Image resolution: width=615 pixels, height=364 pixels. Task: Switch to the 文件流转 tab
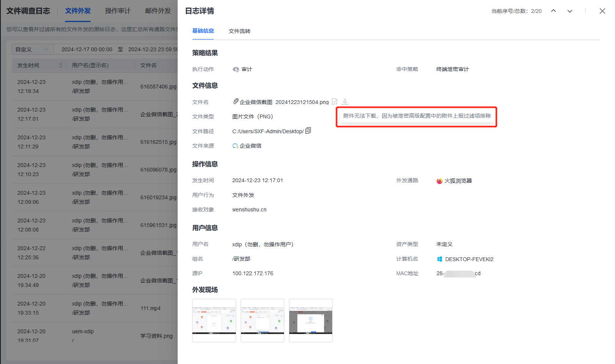[239, 31]
